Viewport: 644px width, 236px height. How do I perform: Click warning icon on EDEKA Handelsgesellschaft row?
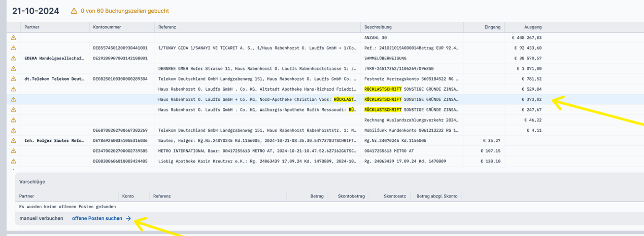point(14,58)
